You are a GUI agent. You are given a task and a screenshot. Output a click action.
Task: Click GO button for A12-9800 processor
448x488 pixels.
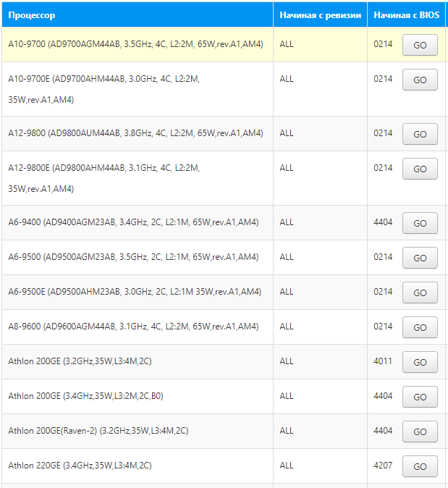[420, 134]
